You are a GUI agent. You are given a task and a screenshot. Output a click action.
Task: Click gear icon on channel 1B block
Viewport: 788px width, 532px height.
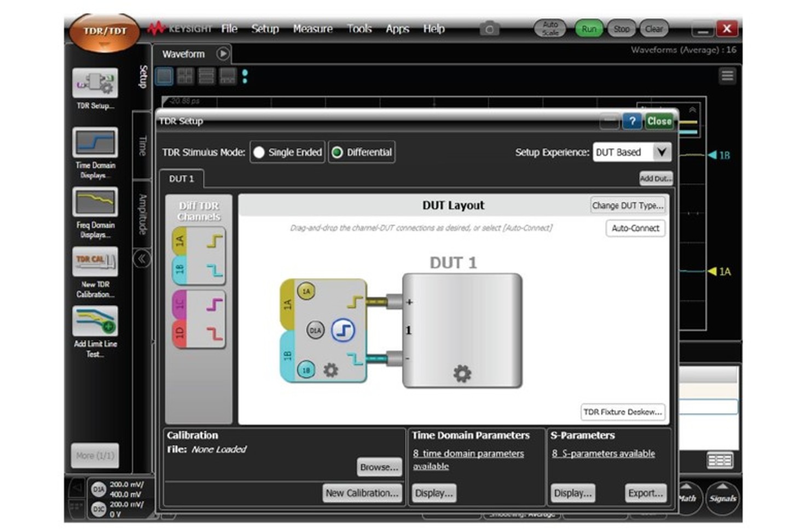coord(331,370)
